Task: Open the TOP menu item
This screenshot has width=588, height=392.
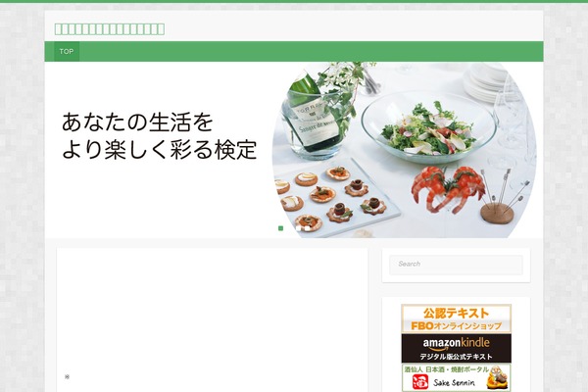Action: (67, 51)
